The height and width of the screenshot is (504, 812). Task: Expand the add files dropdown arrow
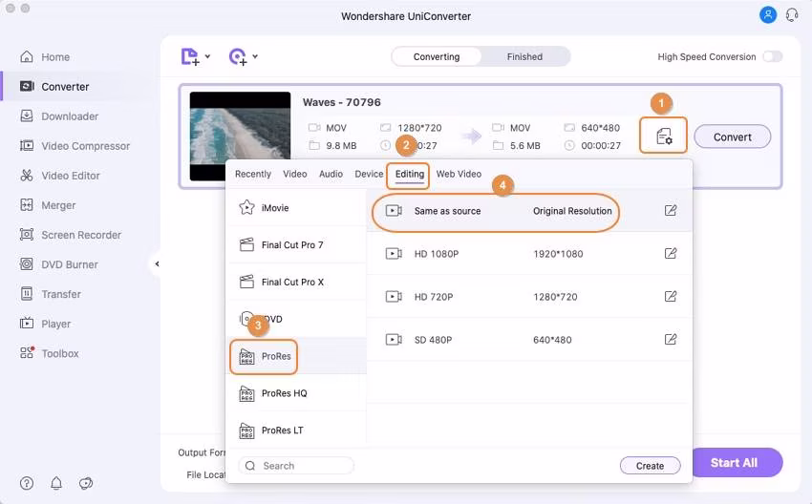[x=207, y=56]
